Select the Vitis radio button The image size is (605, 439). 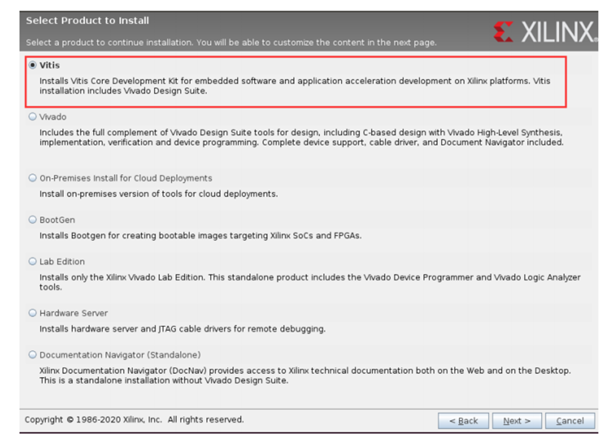point(33,65)
